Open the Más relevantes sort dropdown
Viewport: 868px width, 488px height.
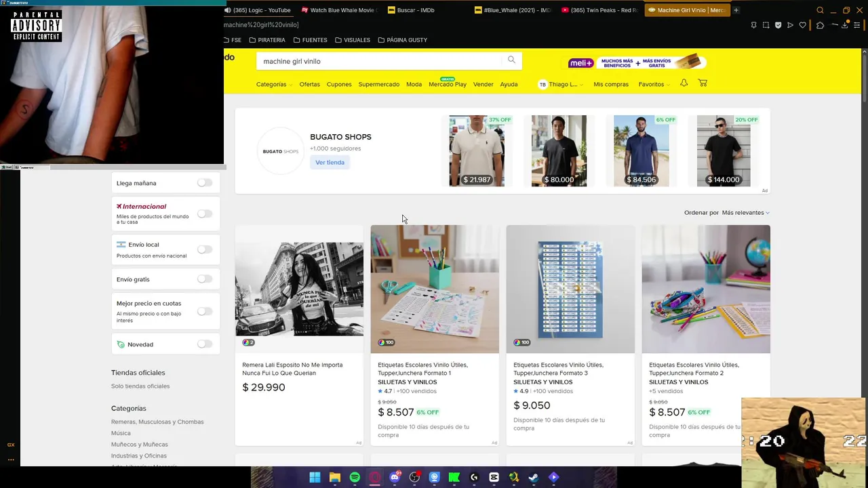pos(745,213)
